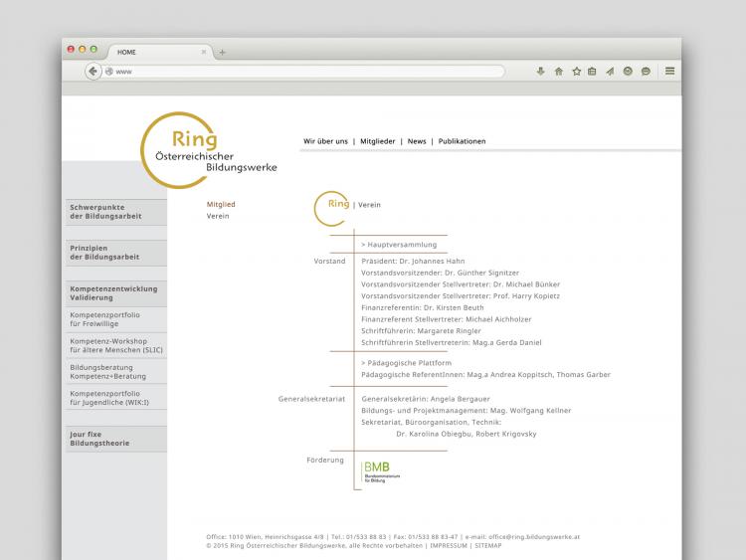Click the Vorstand section label
This screenshot has height=560, width=746.
[x=329, y=262]
